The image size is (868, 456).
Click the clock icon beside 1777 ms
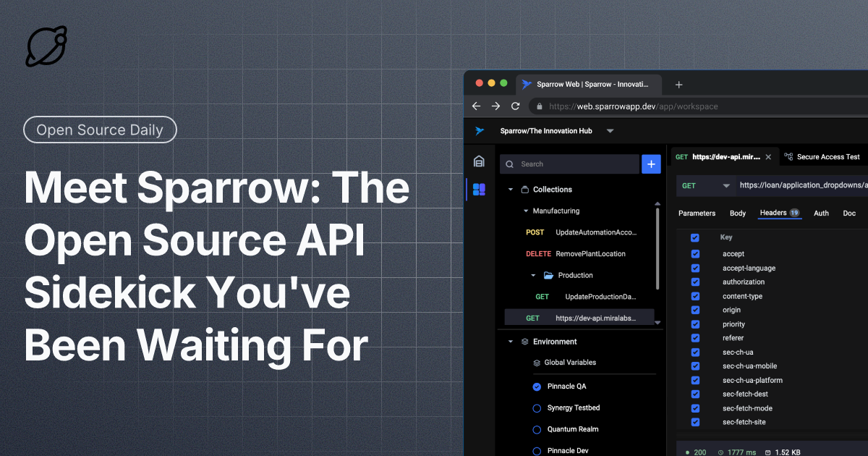720,452
